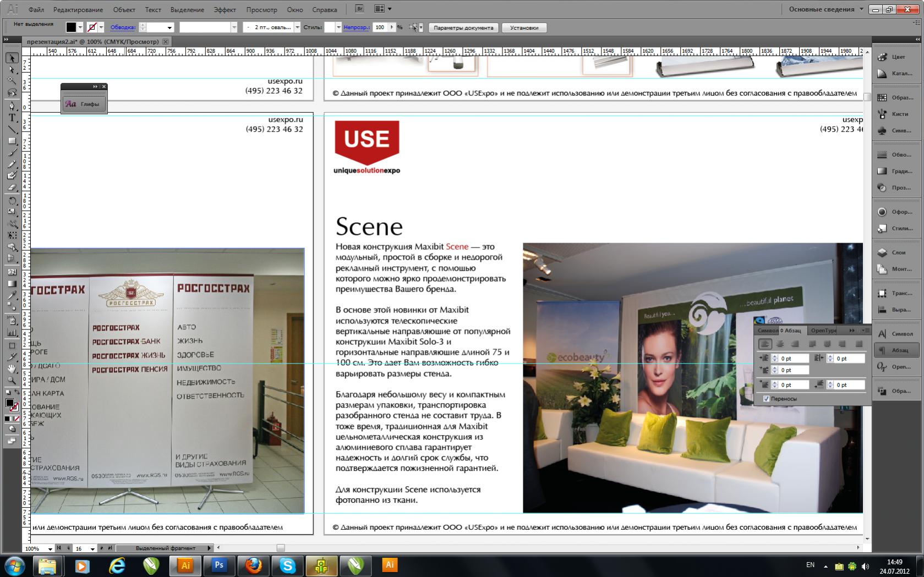This screenshot has width=924, height=577.
Task: Select the Rectangle tool
Action: tap(12, 141)
